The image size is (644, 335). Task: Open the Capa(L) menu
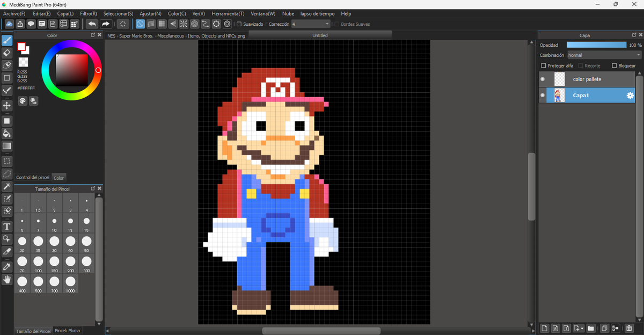[x=65, y=13]
